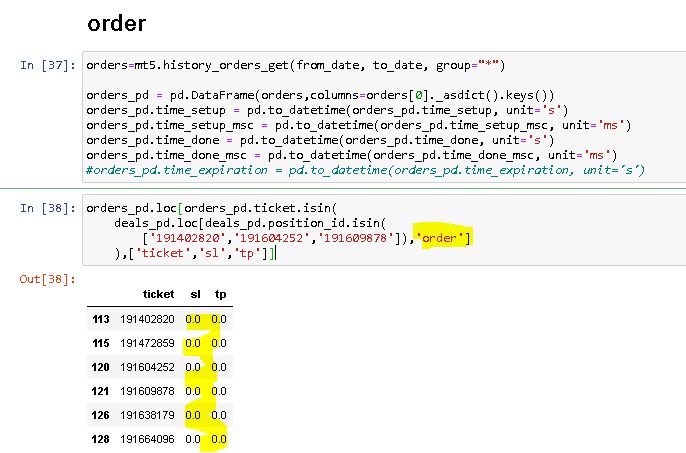Click the commented time_expiration line
Viewport: 686px width, 453px height.
click(366, 170)
